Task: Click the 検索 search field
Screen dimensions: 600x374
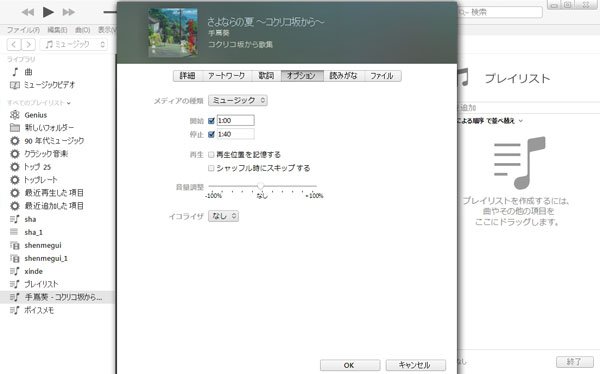Action: (499, 12)
